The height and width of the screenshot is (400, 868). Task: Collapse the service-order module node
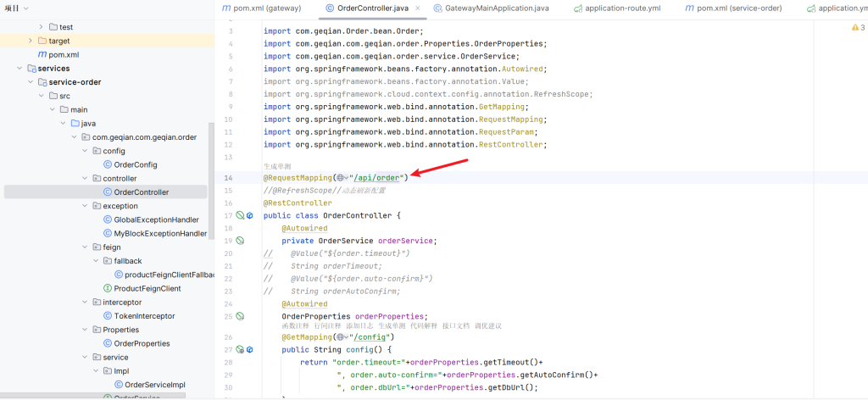point(31,82)
